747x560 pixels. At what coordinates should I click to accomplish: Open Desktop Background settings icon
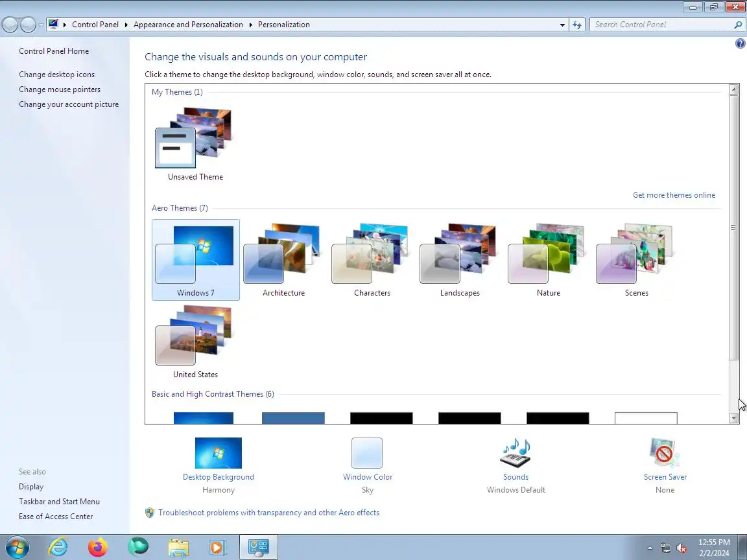pyautogui.click(x=218, y=453)
